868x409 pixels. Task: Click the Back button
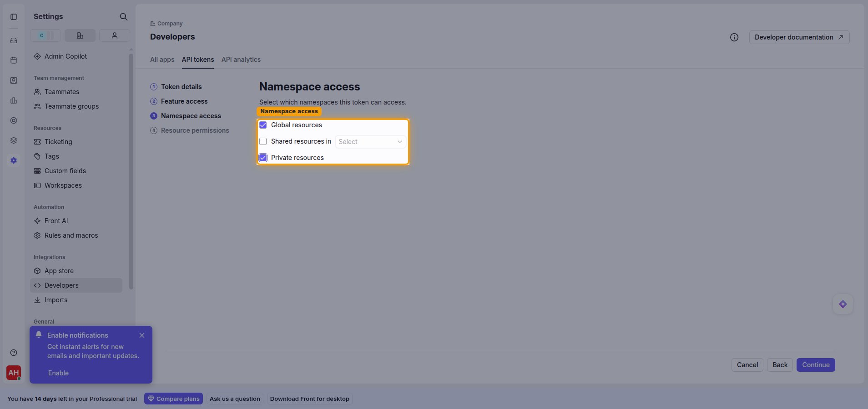point(780,365)
